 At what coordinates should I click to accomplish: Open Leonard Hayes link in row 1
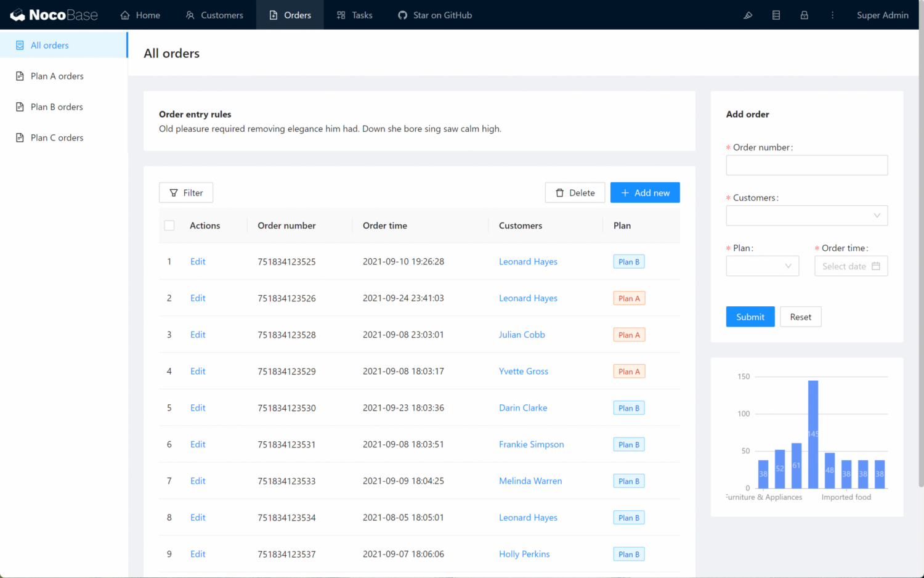528,261
